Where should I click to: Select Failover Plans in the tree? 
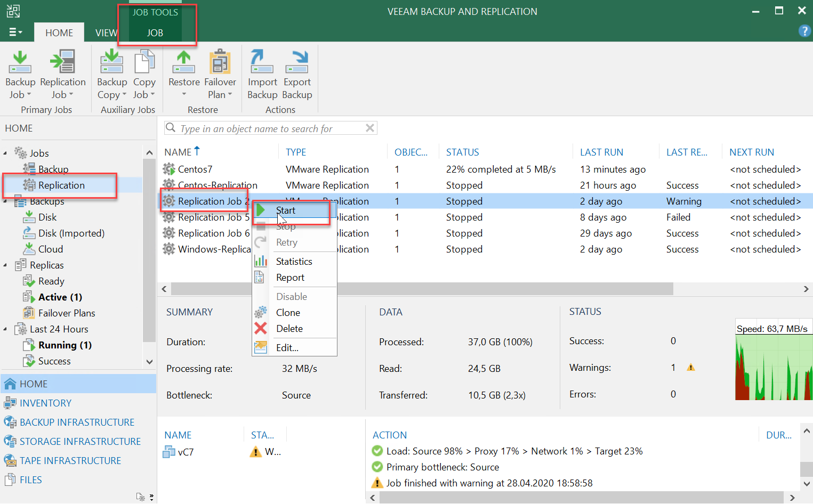(x=67, y=313)
